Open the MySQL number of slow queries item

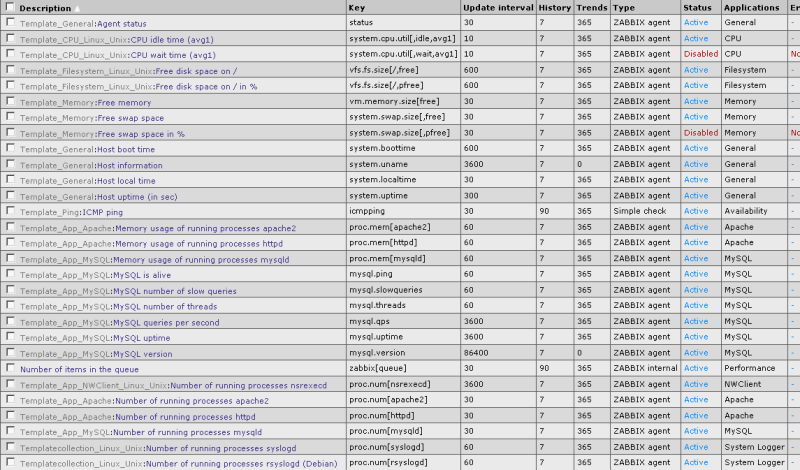(x=174, y=291)
